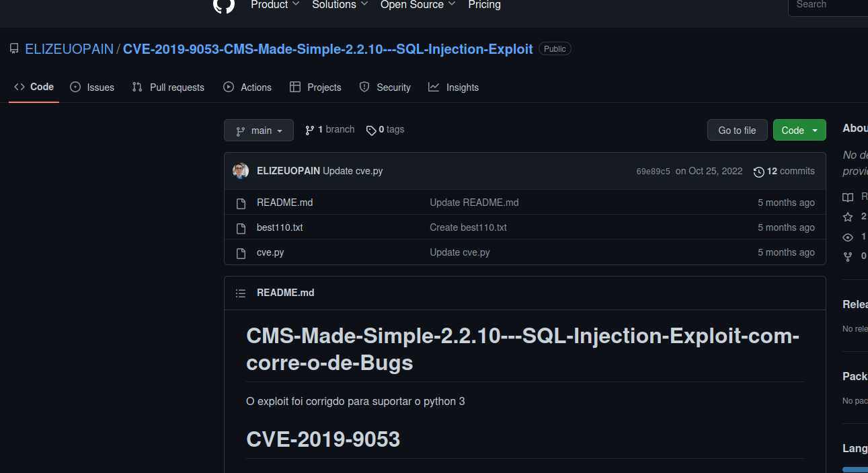Viewport: 868px width, 473px height.
Task: Open the Pull requests tab
Action: [168, 87]
